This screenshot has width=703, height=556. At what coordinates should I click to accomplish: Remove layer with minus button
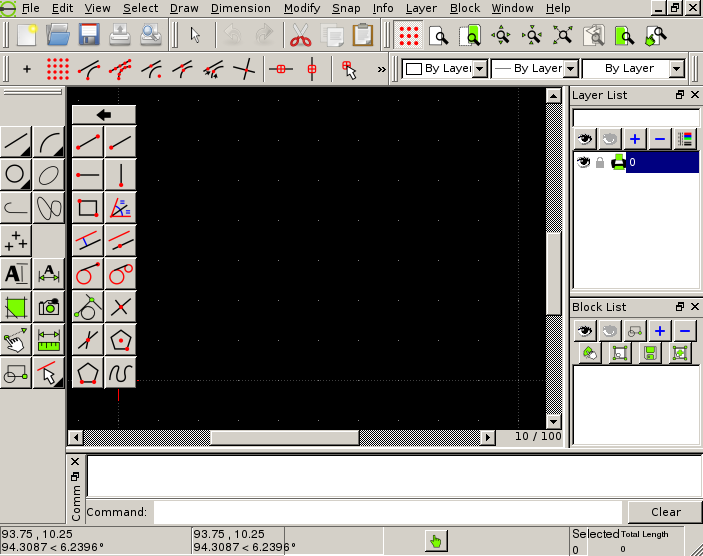click(x=660, y=139)
